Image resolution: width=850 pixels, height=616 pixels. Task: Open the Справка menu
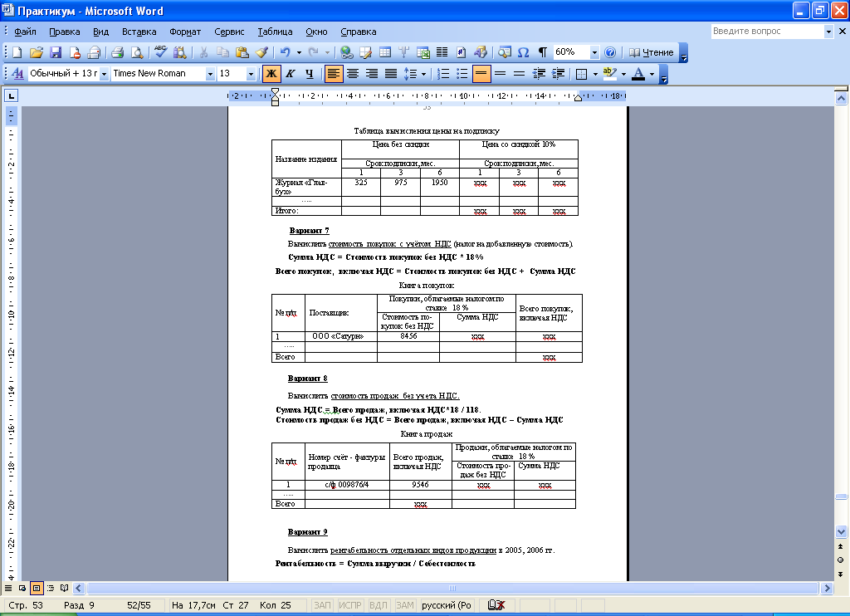coord(359,32)
